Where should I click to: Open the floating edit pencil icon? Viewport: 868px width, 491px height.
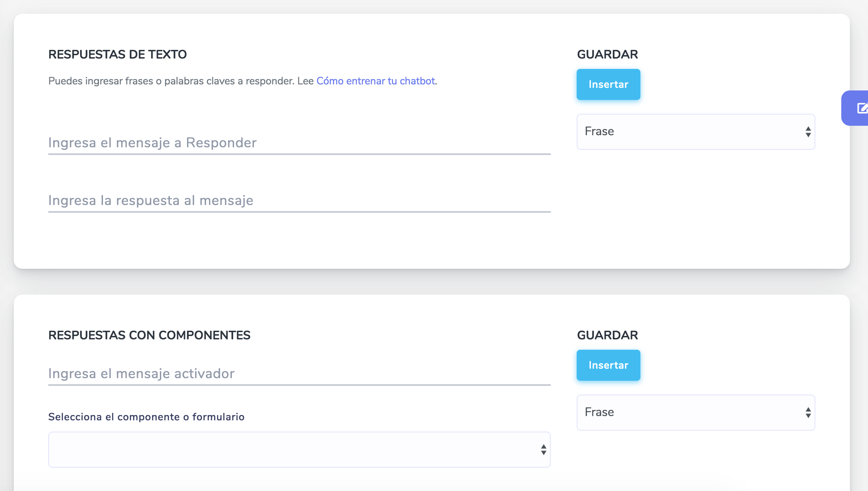pyautogui.click(x=861, y=108)
